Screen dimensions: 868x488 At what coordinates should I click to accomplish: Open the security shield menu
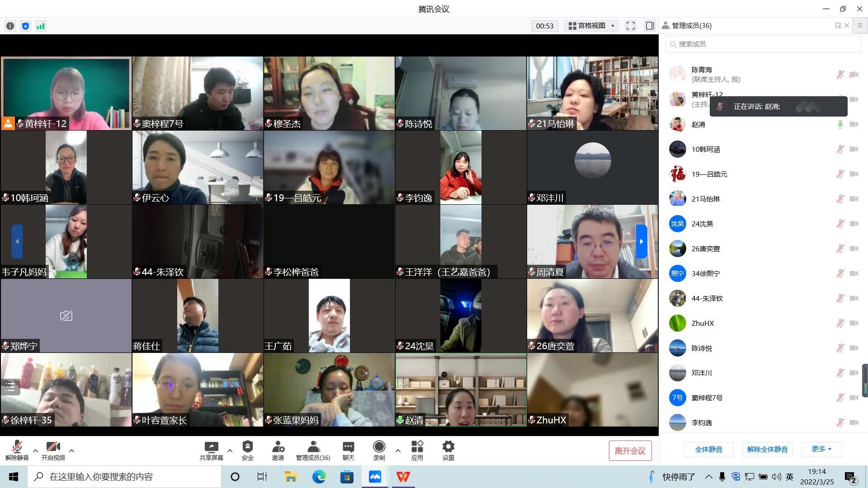pos(247,450)
